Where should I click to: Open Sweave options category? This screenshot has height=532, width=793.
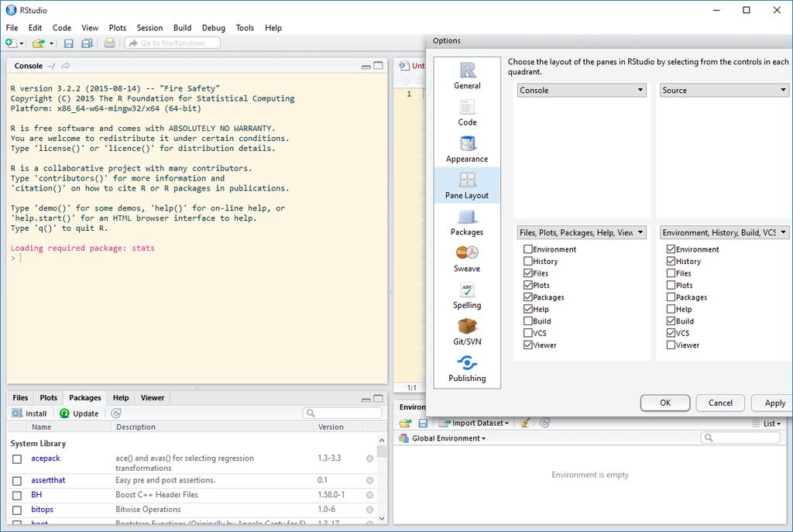[467, 259]
